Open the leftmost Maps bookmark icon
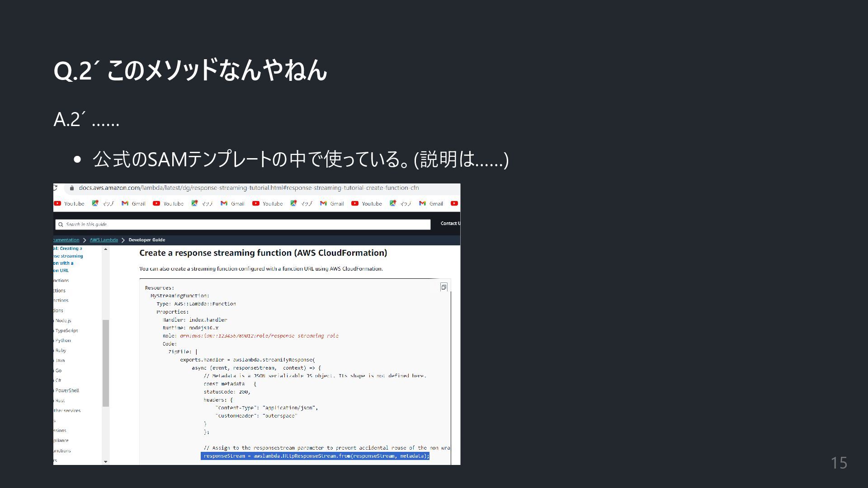Screen dimensions: 868x488 [95, 203]
